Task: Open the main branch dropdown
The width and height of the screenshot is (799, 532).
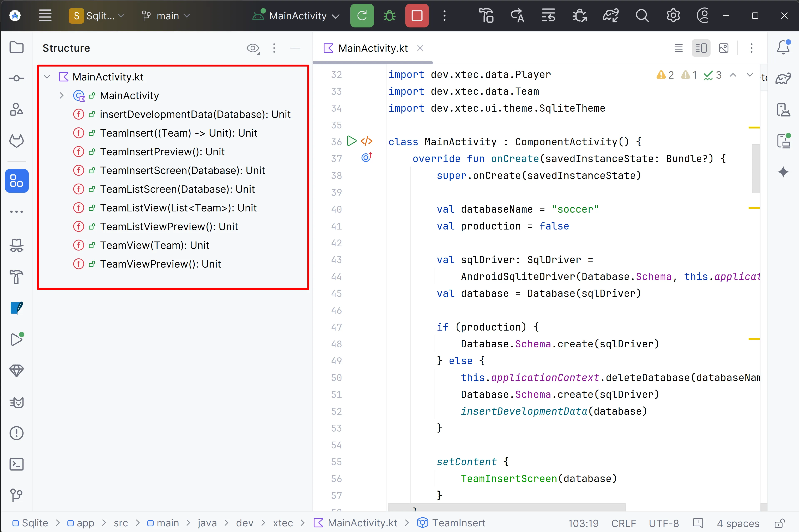Action: [x=166, y=16]
